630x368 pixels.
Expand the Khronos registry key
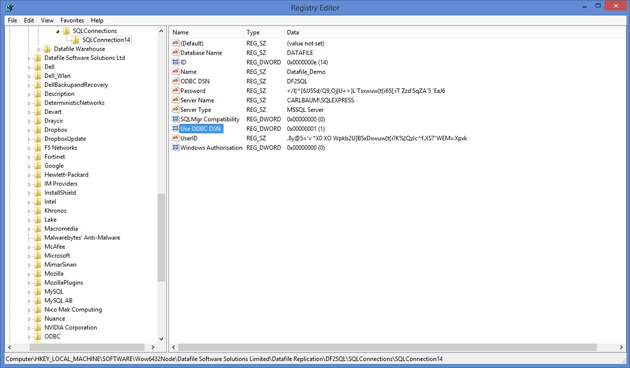[x=29, y=211]
